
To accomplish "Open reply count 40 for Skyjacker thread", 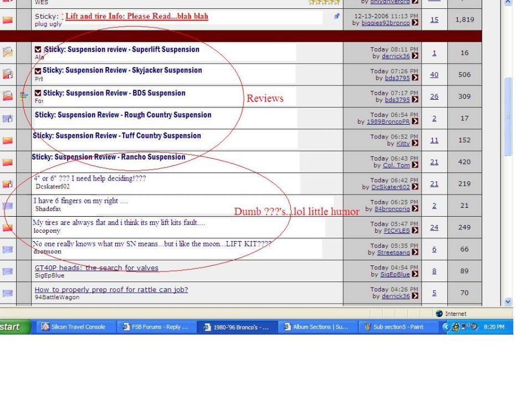I will pos(434,75).
